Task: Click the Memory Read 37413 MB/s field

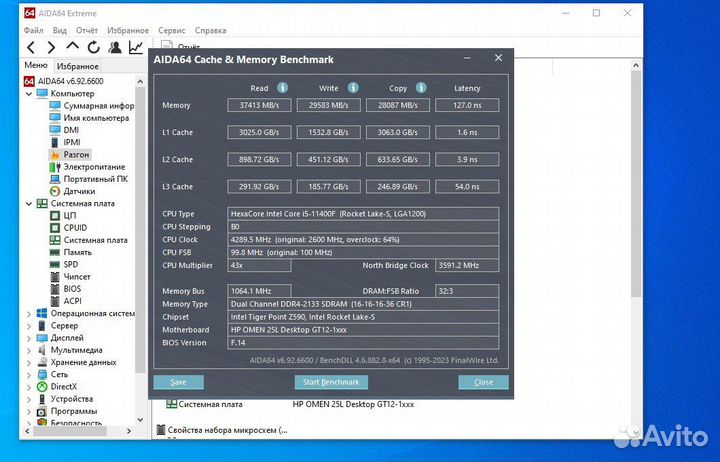Action: [259, 105]
